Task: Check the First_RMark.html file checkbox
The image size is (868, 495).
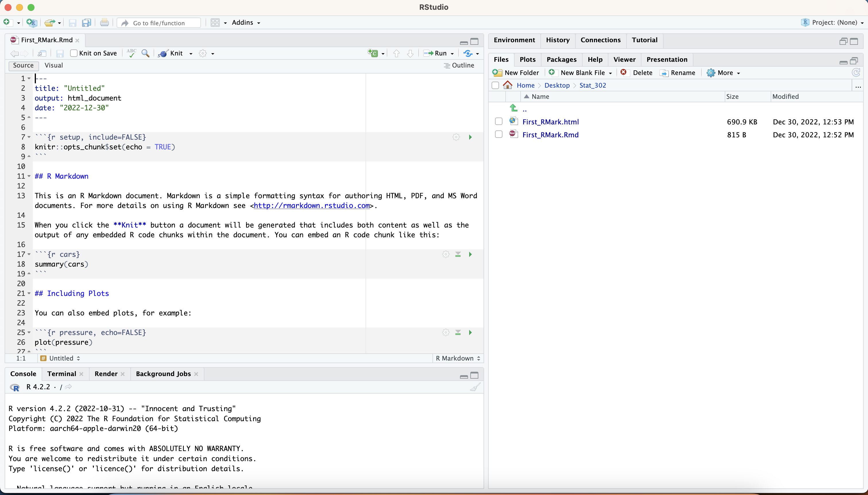Action: tap(498, 121)
